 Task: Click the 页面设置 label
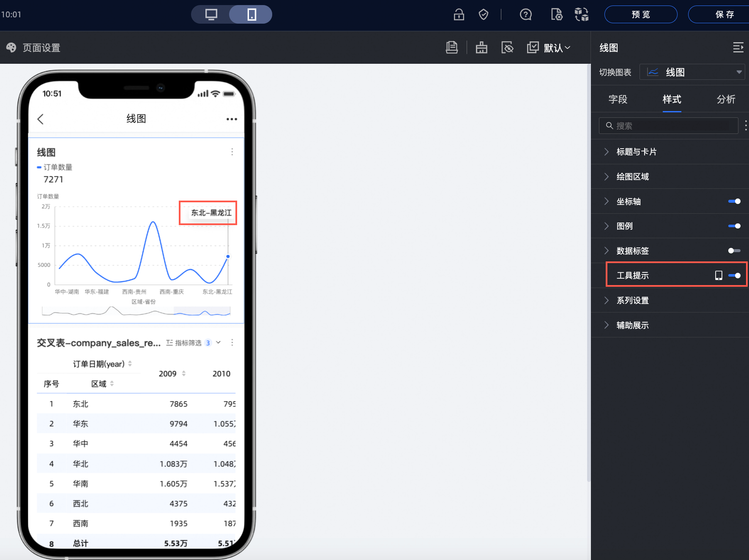tap(41, 48)
